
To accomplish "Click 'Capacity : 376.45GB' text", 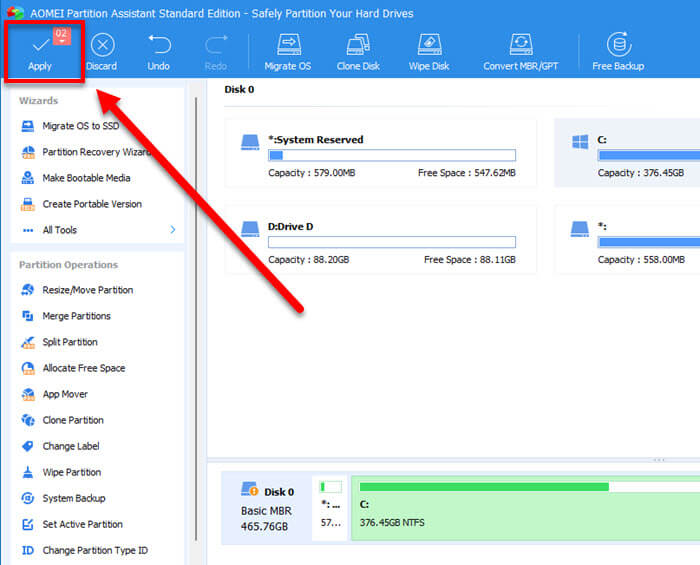I will pyautogui.click(x=641, y=173).
